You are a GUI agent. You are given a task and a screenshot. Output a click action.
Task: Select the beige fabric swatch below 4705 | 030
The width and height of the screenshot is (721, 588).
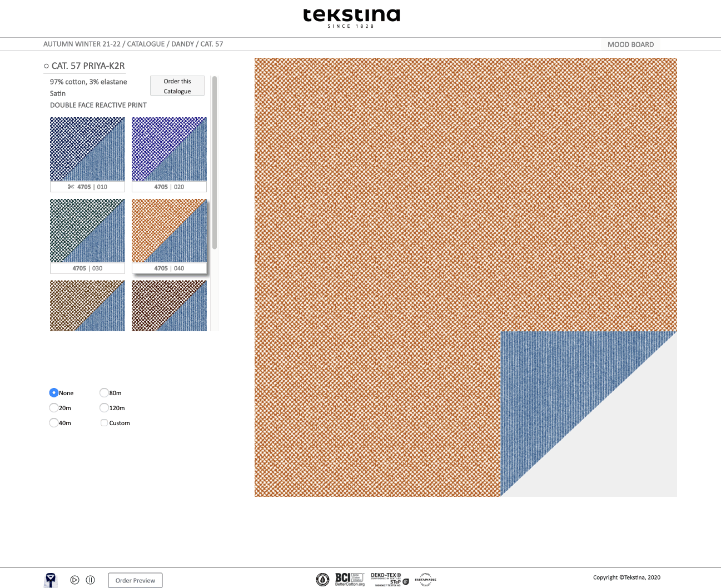click(x=87, y=306)
